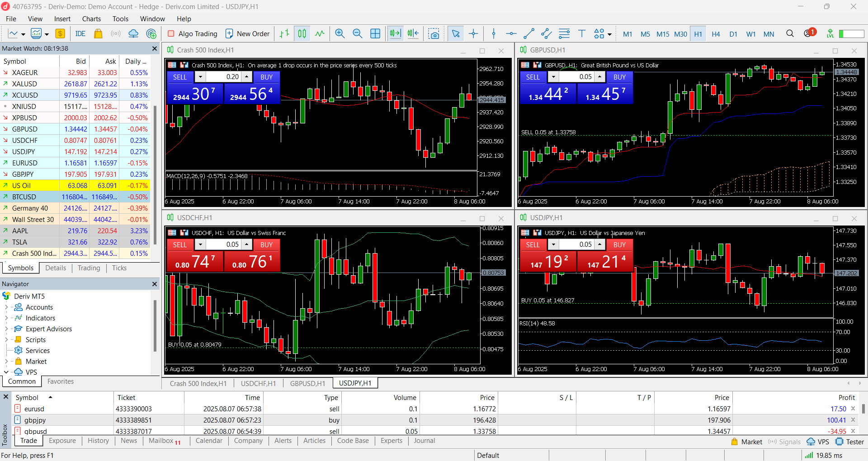The image size is (868, 461).
Task: Open the Charts menu
Action: pos(91,19)
